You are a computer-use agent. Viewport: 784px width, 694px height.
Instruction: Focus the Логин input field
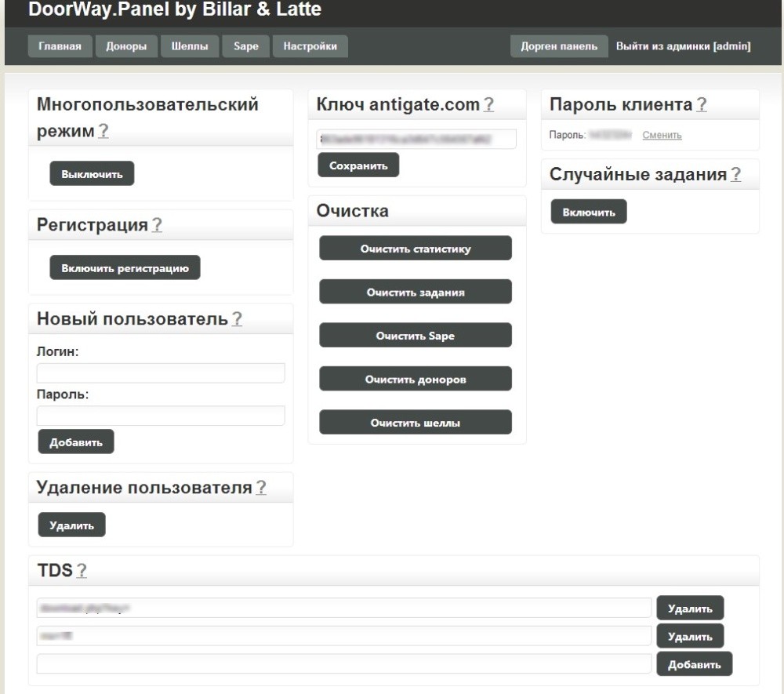(x=161, y=373)
